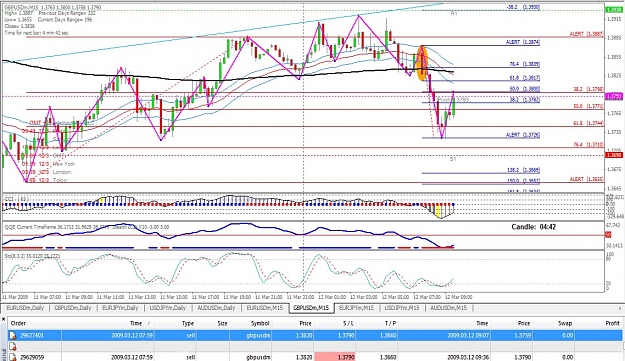Click the S1 pivot label on chart

[x=453, y=159]
